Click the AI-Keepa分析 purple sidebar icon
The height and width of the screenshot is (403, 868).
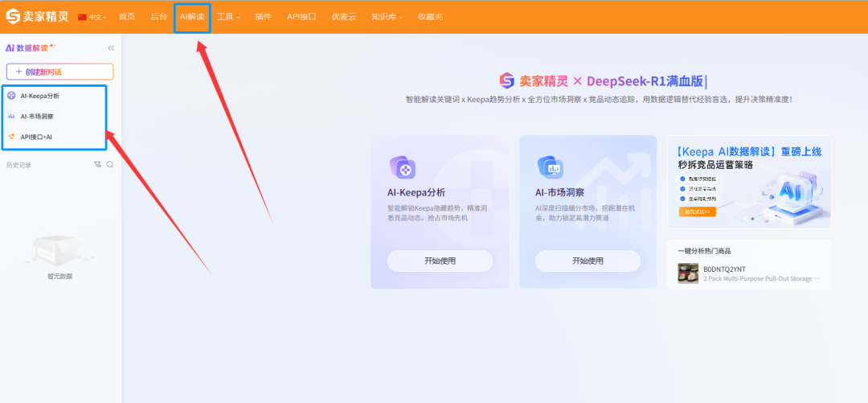(11, 96)
